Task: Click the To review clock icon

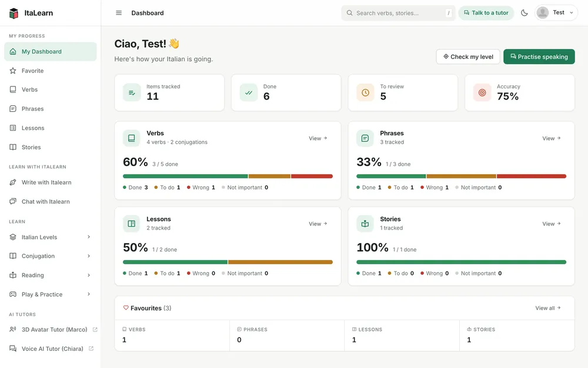Action: click(x=365, y=92)
